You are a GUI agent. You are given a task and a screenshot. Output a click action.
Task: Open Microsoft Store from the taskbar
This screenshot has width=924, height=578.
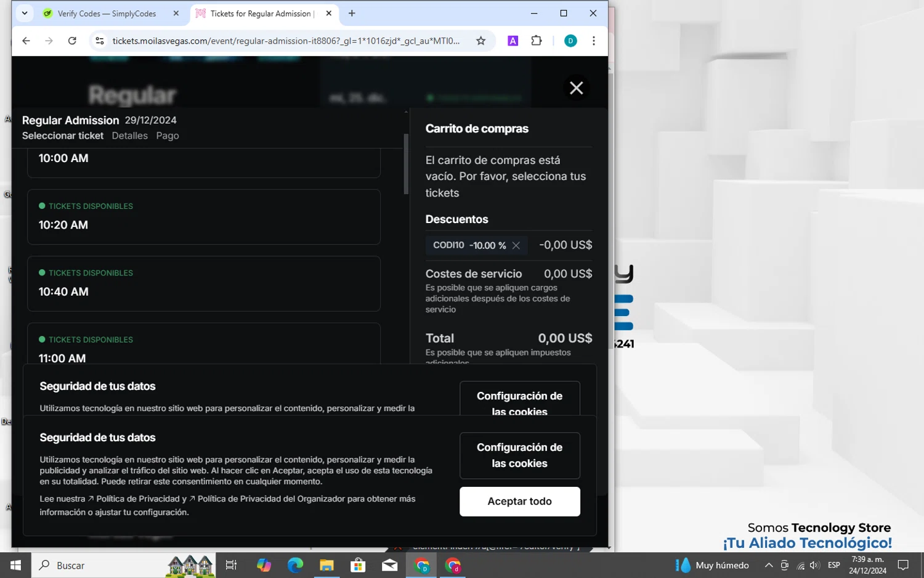[x=358, y=565]
